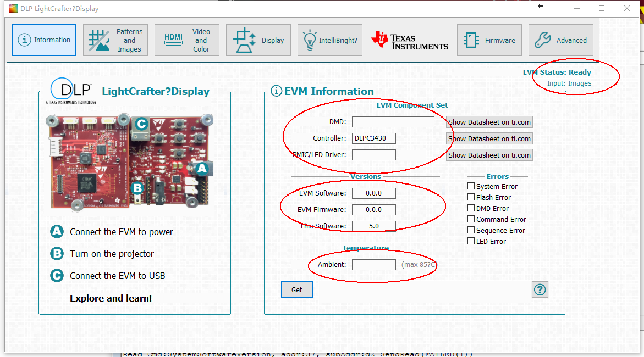Open the Patterns and Images tab
Image resolution: width=644 pixels, height=357 pixels.
coord(115,40)
